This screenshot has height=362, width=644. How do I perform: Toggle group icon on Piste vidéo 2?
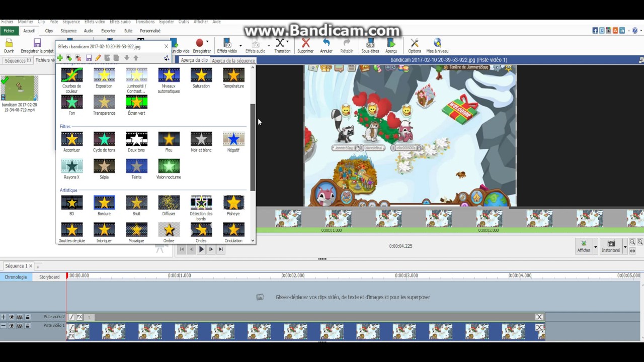coord(20,317)
